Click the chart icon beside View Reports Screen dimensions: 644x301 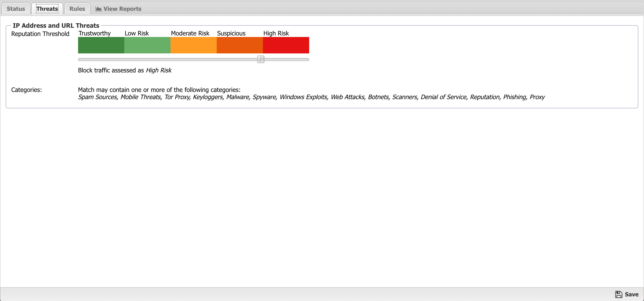pyautogui.click(x=99, y=9)
